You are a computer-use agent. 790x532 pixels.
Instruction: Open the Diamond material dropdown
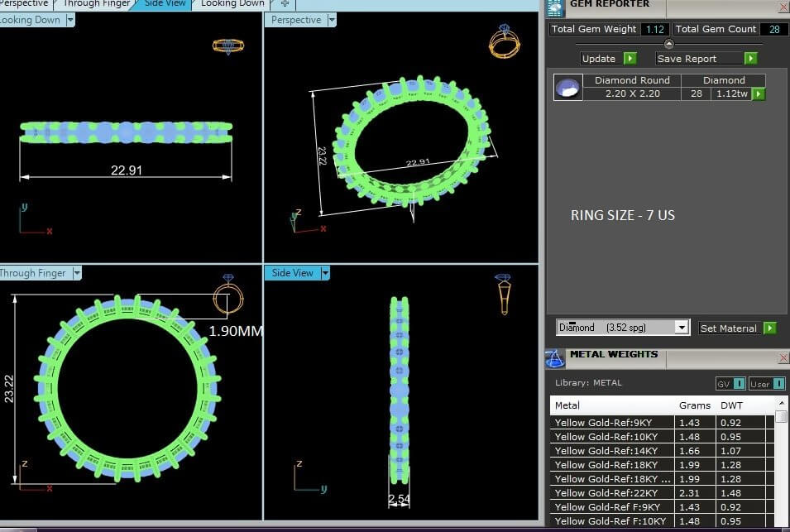coord(682,328)
